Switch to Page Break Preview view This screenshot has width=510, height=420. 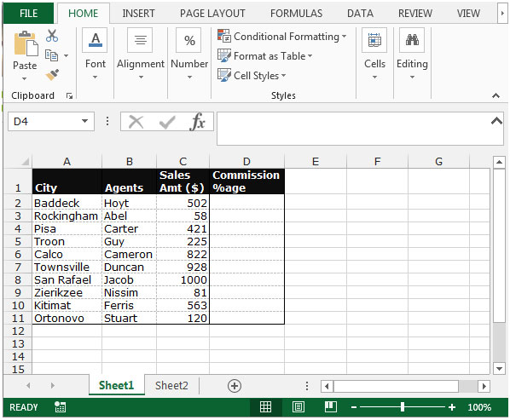(x=330, y=407)
